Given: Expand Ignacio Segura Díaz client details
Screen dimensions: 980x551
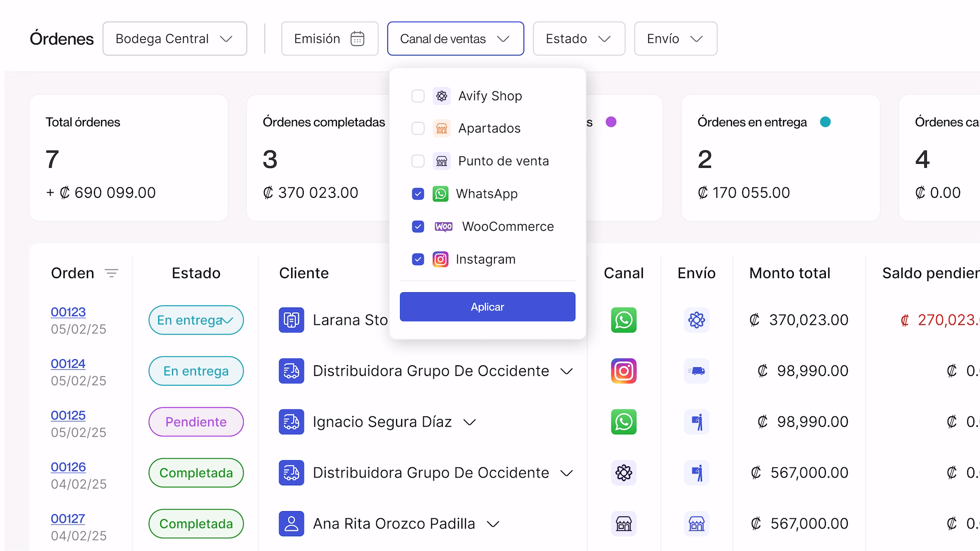Looking at the screenshot, I should (469, 422).
